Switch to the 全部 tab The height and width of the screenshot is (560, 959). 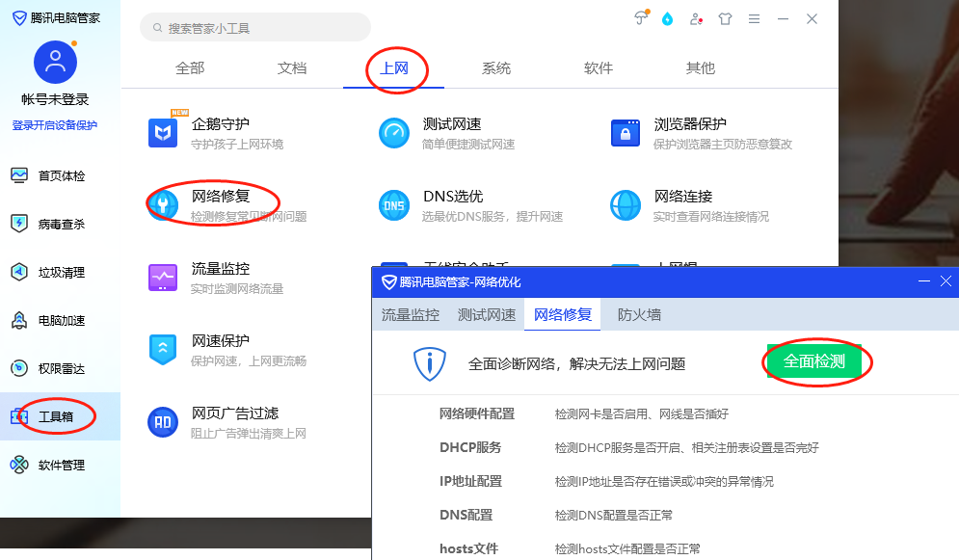tap(190, 67)
